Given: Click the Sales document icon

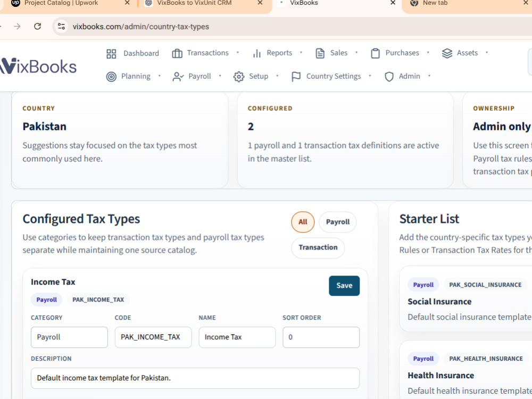Looking at the screenshot, I should [x=320, y=53].
